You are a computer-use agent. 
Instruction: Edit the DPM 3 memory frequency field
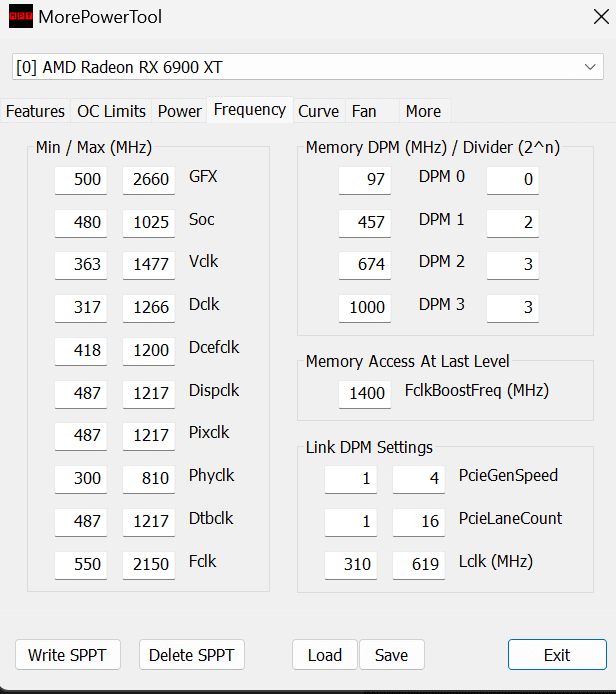click(365, 308)
